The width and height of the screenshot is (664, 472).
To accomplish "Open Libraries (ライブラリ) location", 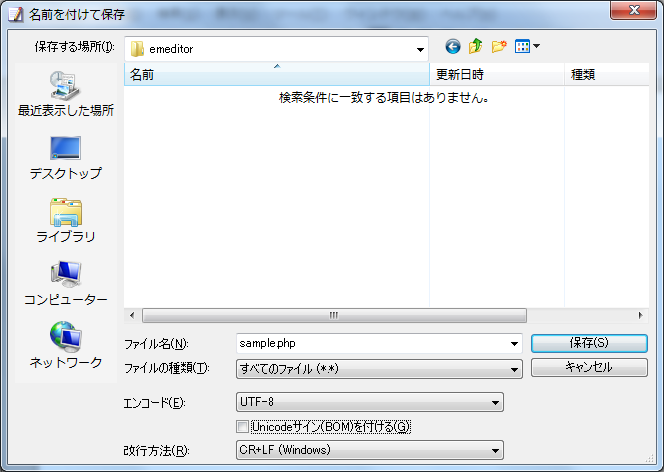I will [x=65, y=221].
